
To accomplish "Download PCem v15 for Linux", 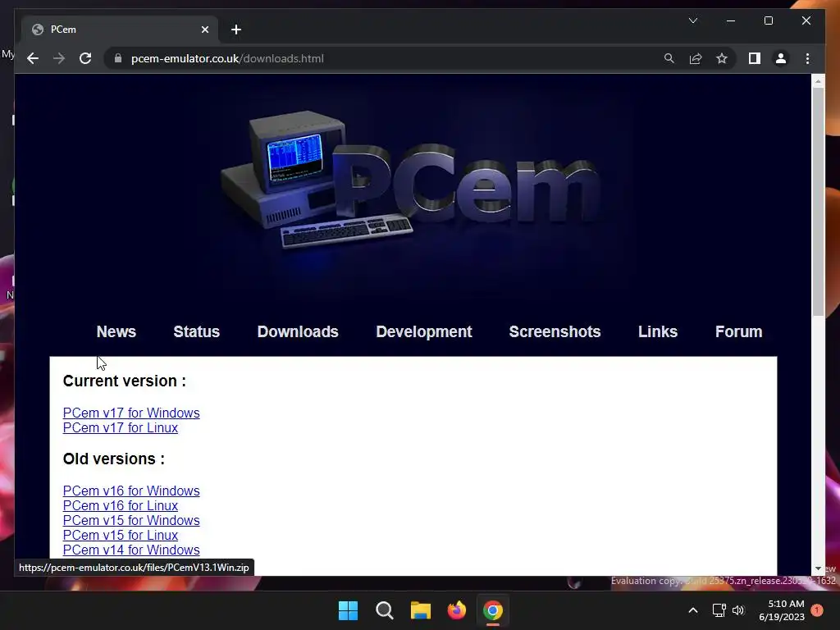I will pos(121,535).
